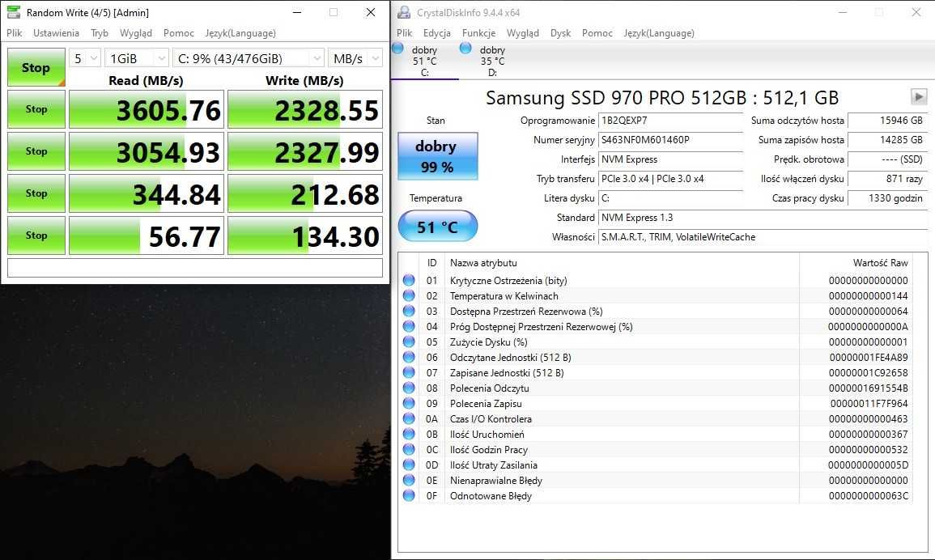Screen dimensions: 935x560
Task: Open Wygląd menu in CrystalDiskInfo
Action: (523, 33)
